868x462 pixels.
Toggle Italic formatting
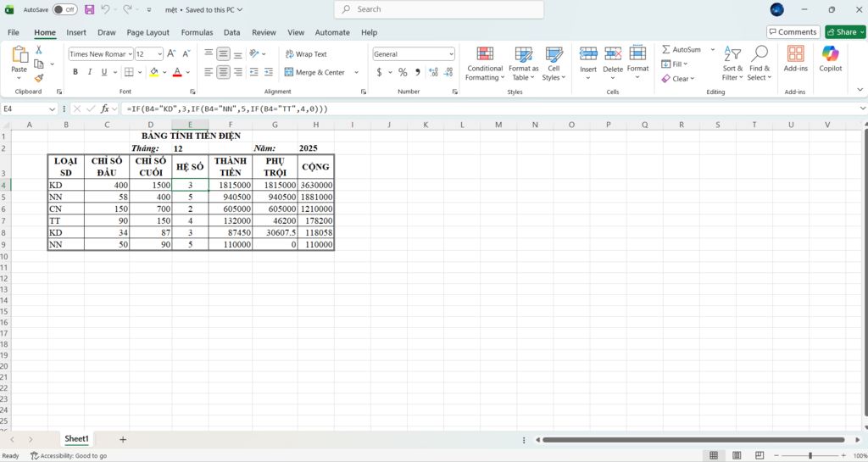point(90,72)
